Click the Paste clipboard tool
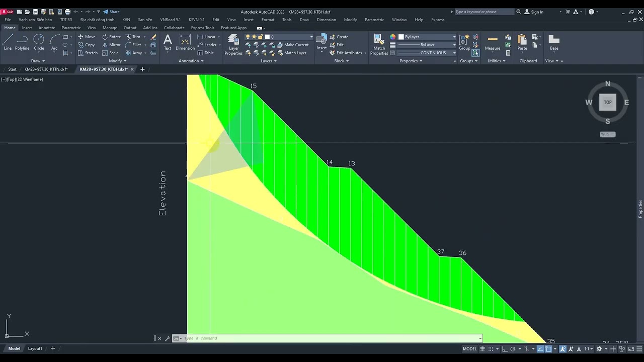Image resolution: width=644 pixels, height=362 pixels. [522, 42]
